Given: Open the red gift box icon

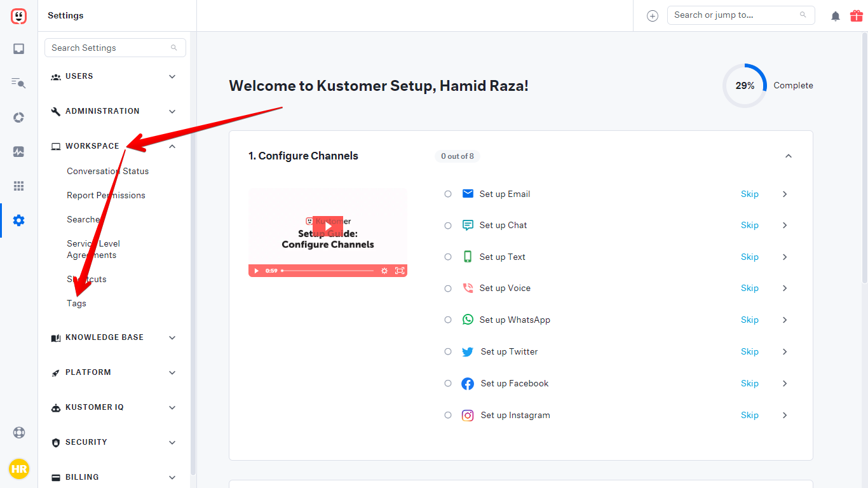Looking at the screenshot, I should [857, 15].
